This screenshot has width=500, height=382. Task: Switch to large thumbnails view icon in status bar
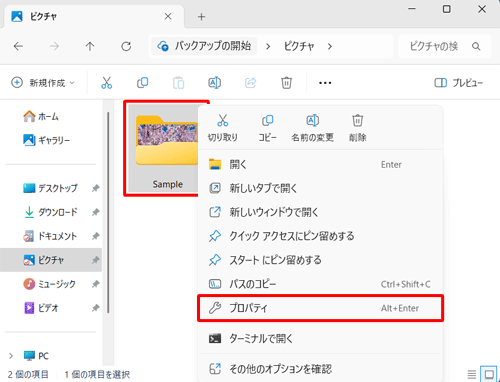[x=489, y=374]
